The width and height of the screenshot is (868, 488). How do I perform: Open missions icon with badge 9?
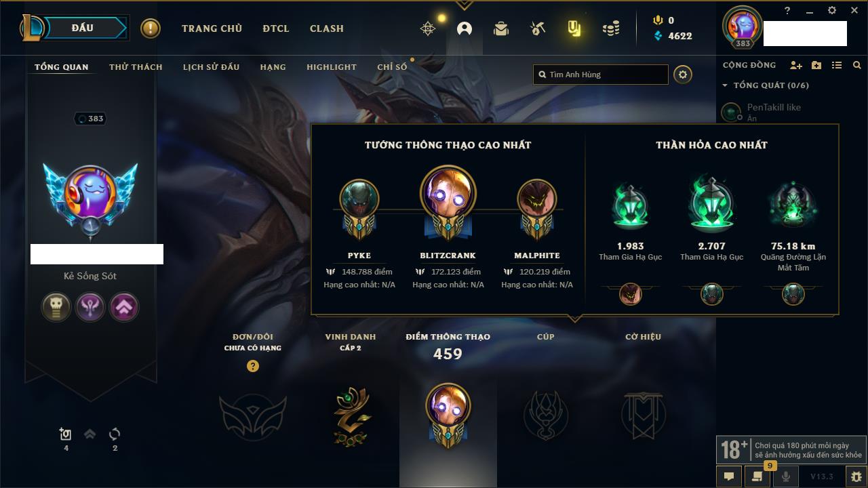tap(757, 475)
